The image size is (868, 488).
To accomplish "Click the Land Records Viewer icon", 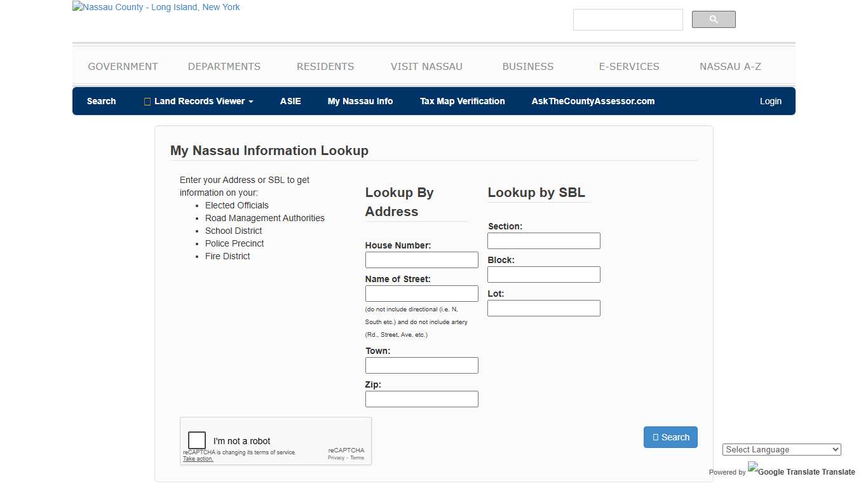I will pos(146,101).
